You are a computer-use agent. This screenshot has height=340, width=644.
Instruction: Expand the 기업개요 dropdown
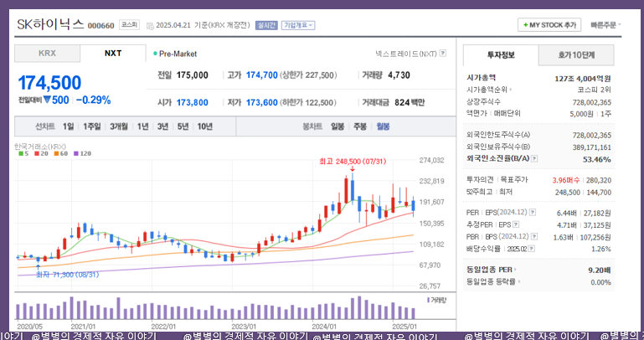point(298,25)
